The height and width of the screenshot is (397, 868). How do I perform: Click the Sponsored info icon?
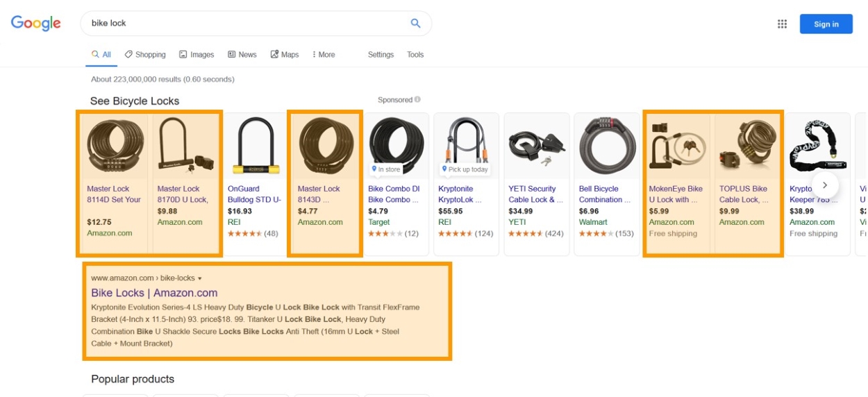tap(417, 100)
